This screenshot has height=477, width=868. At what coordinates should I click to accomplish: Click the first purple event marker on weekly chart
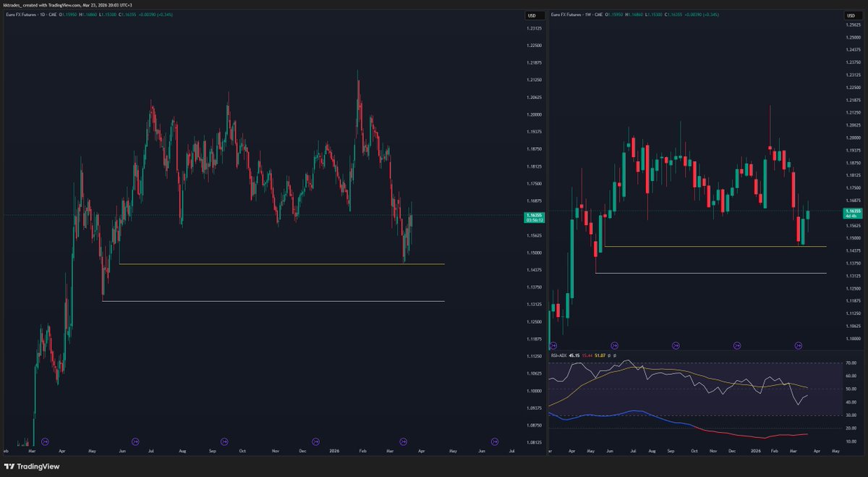pyautogui.click(x=553, y=346)
